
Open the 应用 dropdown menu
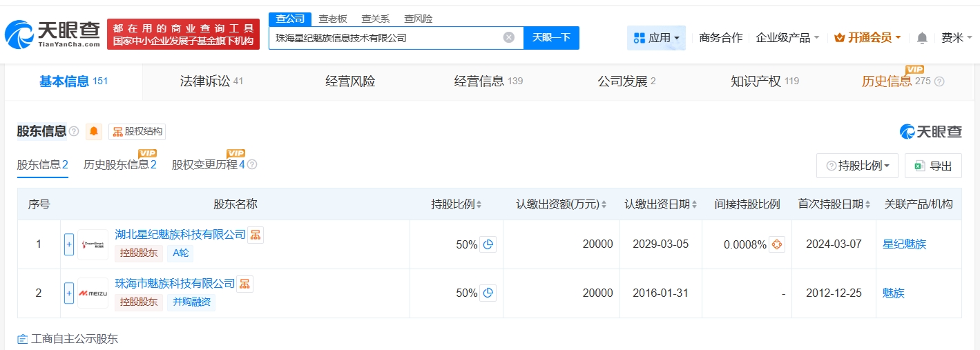656,38
